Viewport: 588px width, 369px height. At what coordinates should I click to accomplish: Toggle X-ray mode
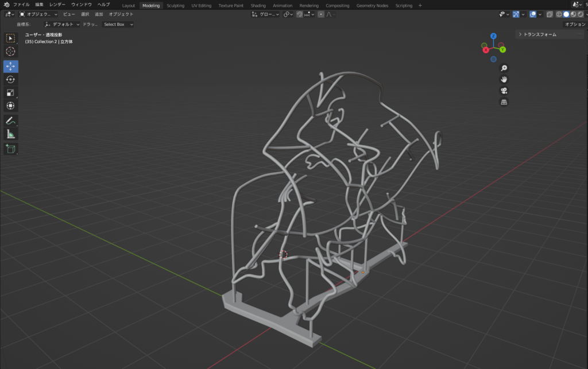point(550,14)
